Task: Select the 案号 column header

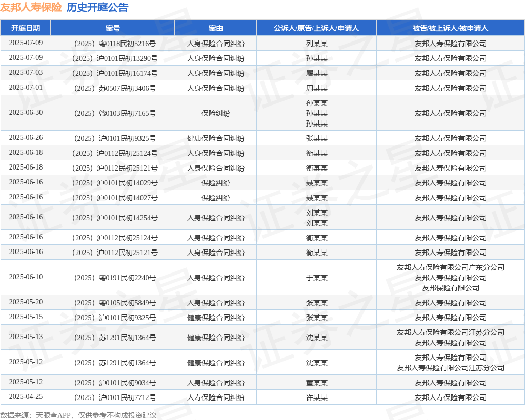Action: coord(113,28)
